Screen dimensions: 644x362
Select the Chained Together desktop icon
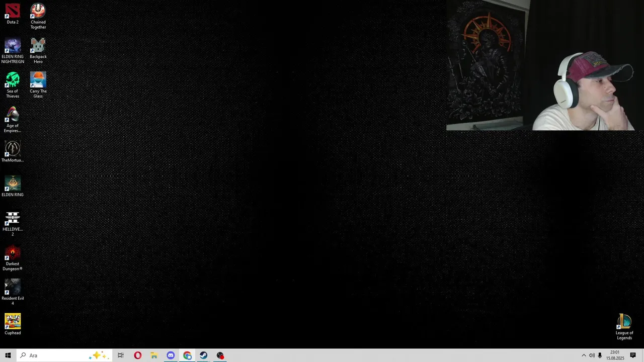tap(38, 16)
